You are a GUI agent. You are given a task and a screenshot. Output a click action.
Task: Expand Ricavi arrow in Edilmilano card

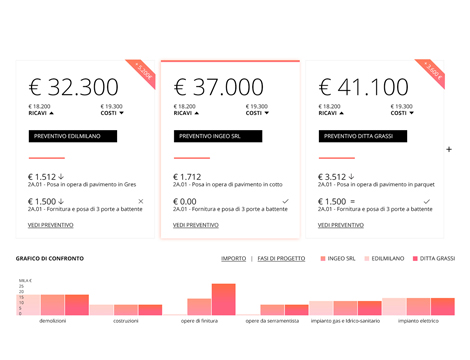click(51, 113)
